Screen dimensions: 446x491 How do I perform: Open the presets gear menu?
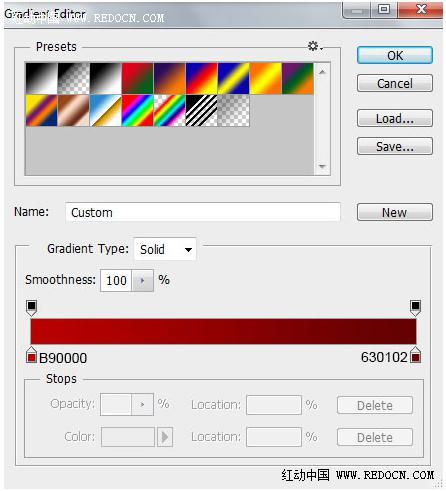coord(315,46)
